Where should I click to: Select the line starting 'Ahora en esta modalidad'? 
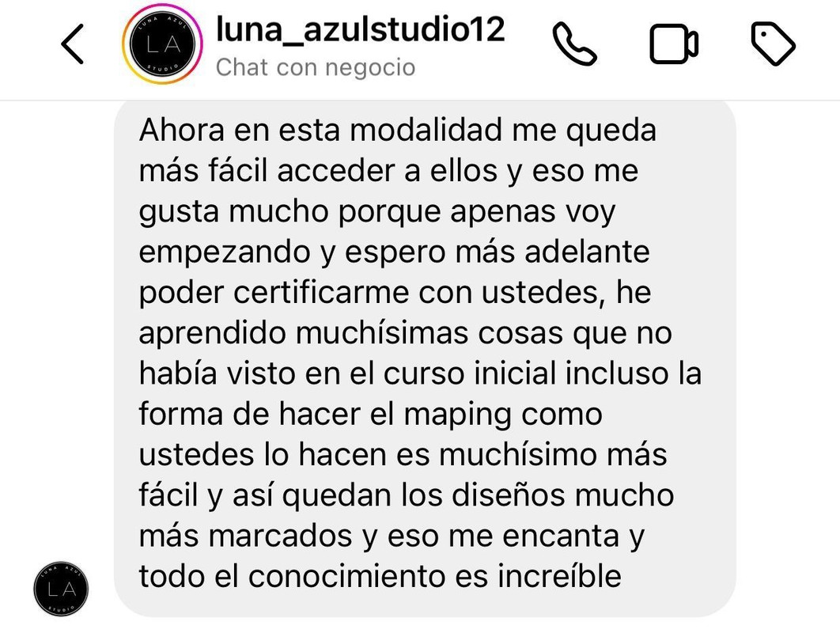(x=398, y=131)
